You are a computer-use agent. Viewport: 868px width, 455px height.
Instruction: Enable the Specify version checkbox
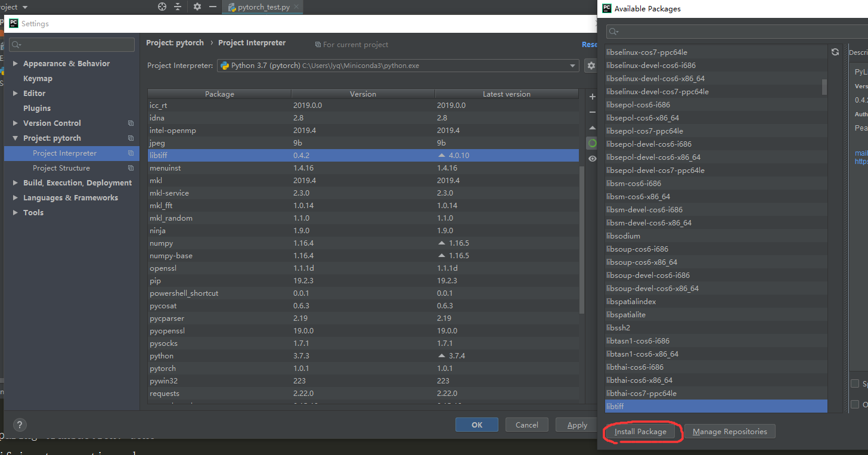click(x=855, y=383)
